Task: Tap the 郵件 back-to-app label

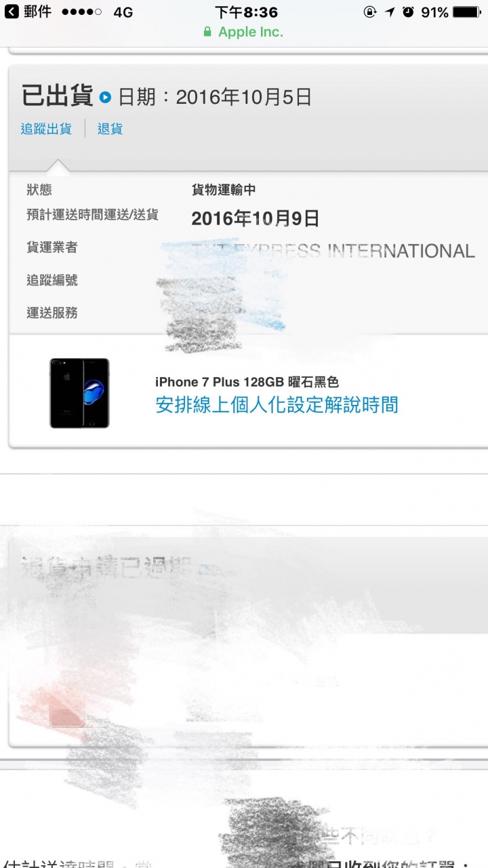Action: click(37, 12)
